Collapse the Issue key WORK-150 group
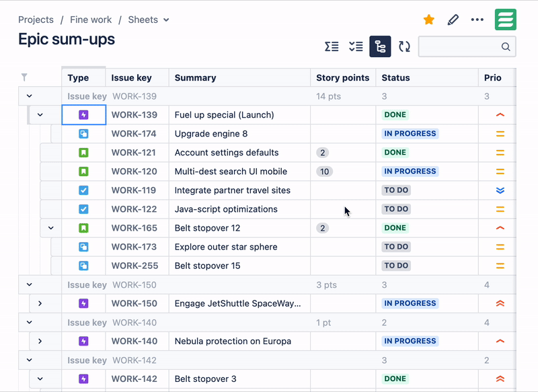The height and width of the screenshot is (392, 538). [x=29, y=284]
